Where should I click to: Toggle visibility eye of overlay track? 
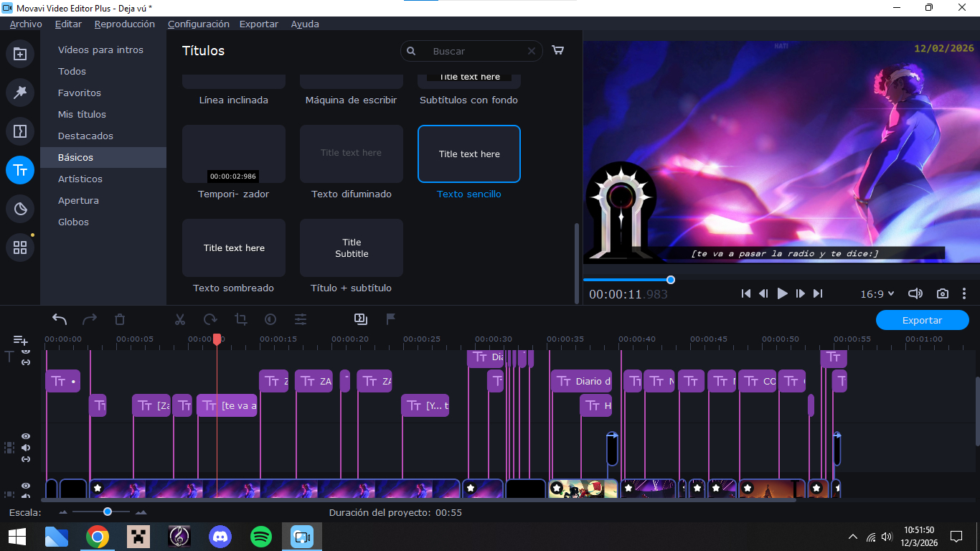(x=26, y=436)
